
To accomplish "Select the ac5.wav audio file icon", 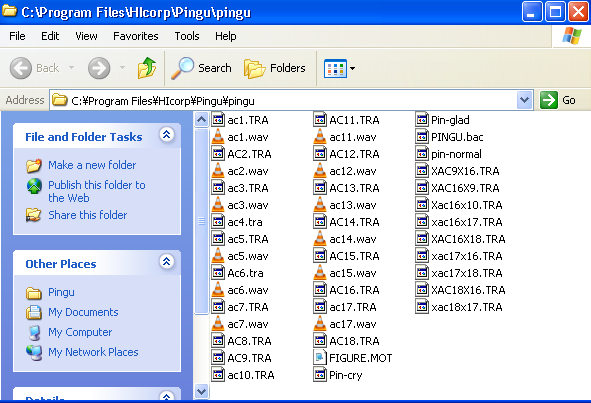I will point(218,256).
